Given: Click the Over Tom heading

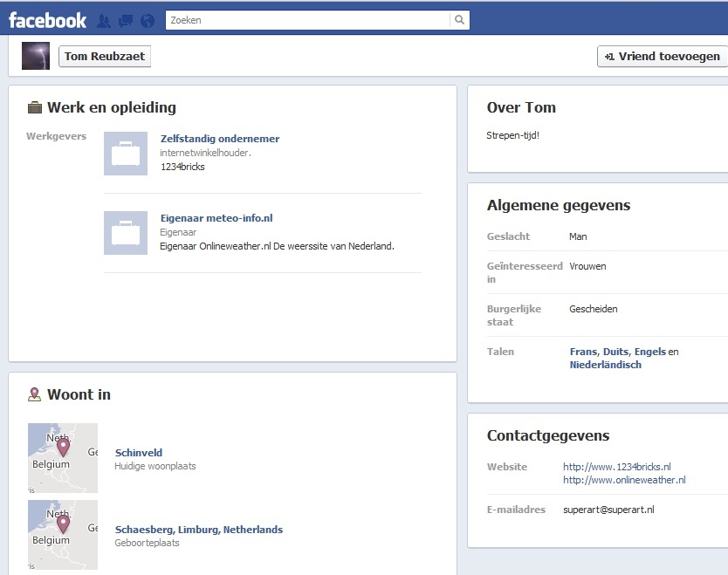Looking at the screenshot, I should tap(521, 107).
